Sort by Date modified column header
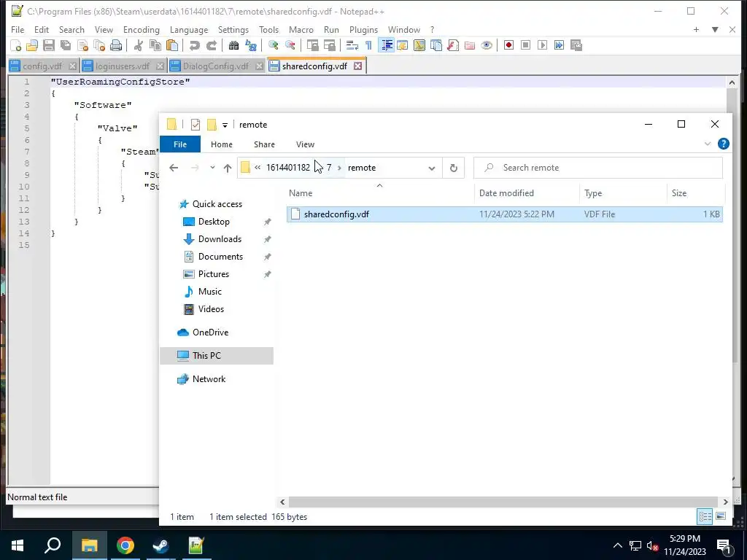The width and height of the screenshot is (747, 560). [x=506, y=192]
